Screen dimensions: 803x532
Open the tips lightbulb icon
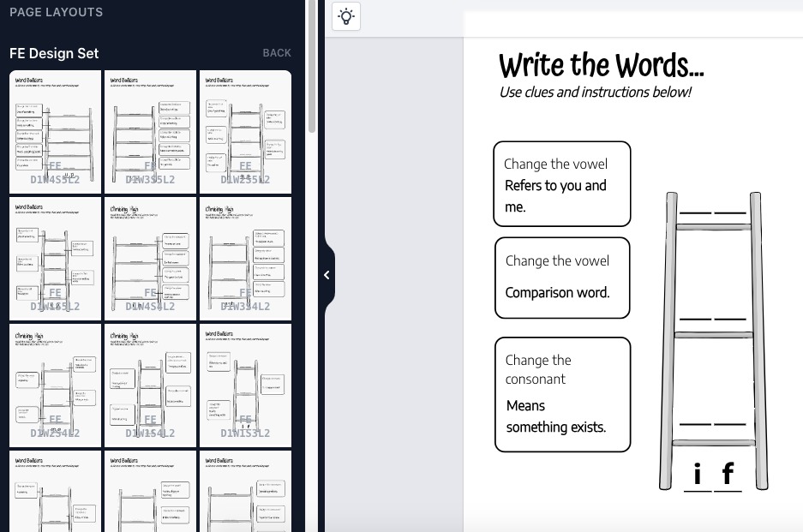[x=346, y=16]
